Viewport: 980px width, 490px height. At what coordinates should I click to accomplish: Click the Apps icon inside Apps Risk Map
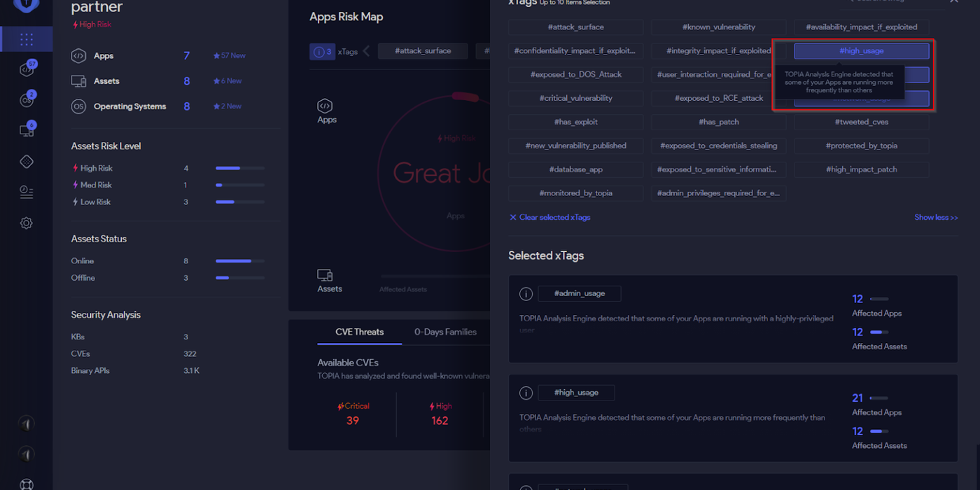[x=325, y=106]
